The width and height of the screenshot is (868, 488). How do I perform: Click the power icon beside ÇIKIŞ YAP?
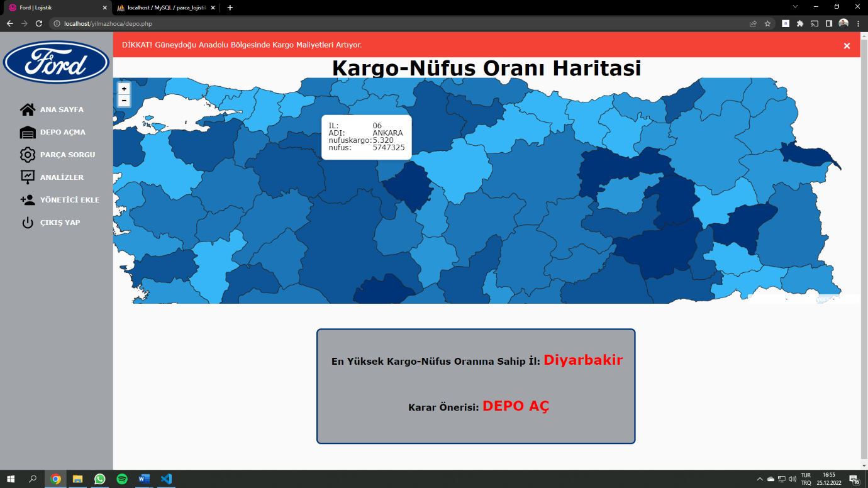[x=28, y=223]
